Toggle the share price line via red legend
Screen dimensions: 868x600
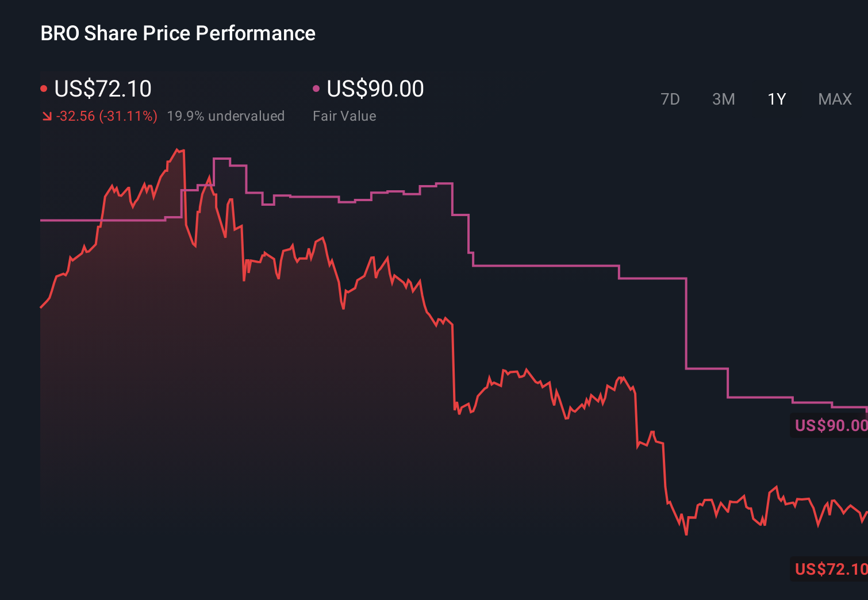pyautogui.click(x=44, y=88)
